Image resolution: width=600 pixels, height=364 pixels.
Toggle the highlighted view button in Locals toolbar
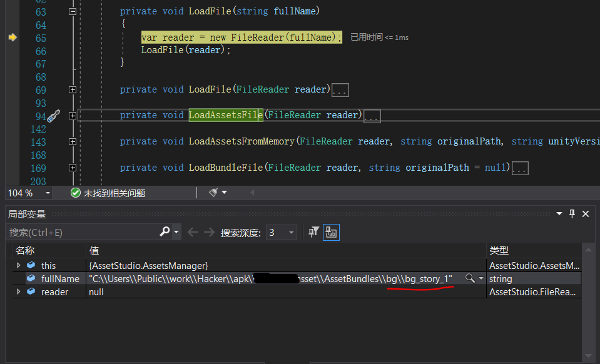click(x=332, y=232)
